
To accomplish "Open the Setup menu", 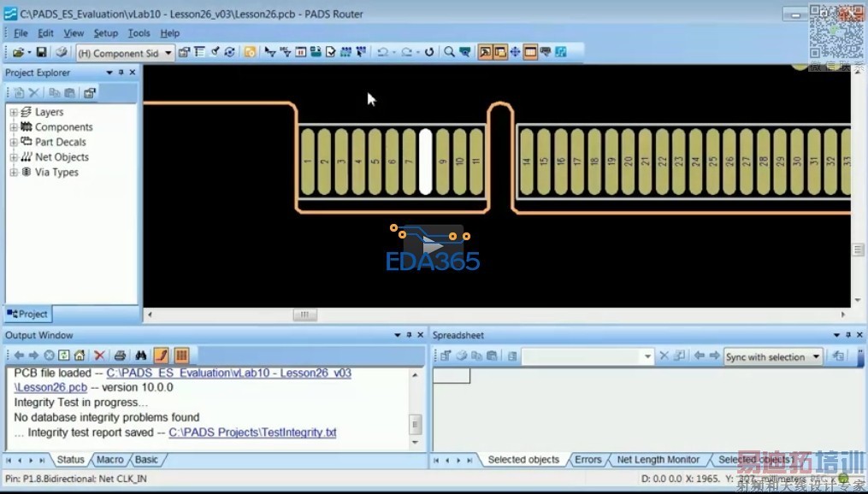I will click(105, 33).
